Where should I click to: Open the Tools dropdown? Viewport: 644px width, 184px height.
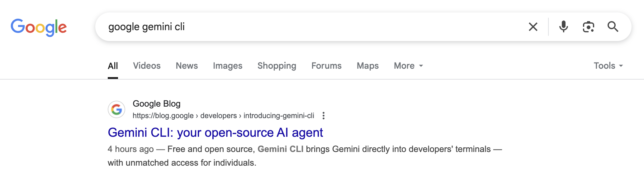[608, 66]
